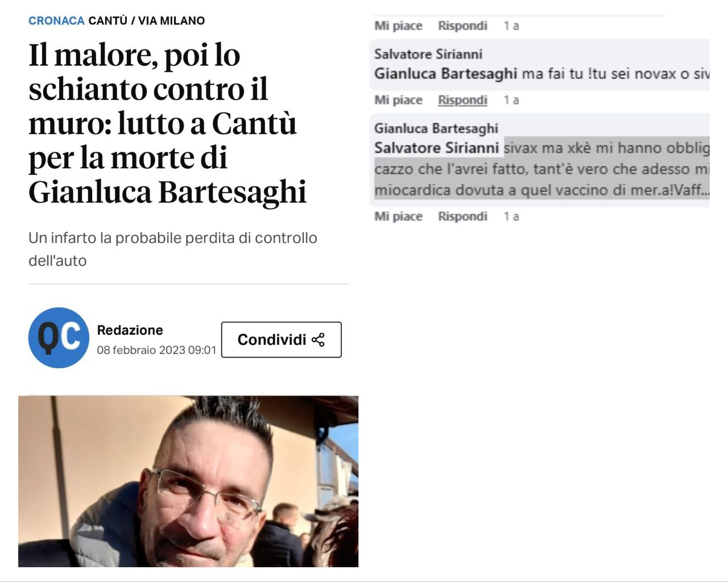
Task: Click Mi piace in the topmost comment row
Action: pos(398,26)
